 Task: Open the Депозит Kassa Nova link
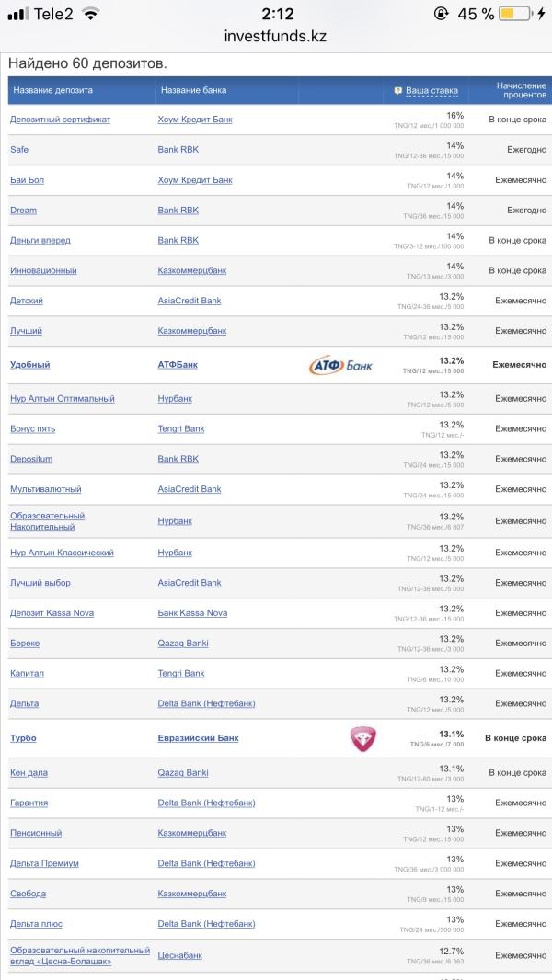click(52, 613)
